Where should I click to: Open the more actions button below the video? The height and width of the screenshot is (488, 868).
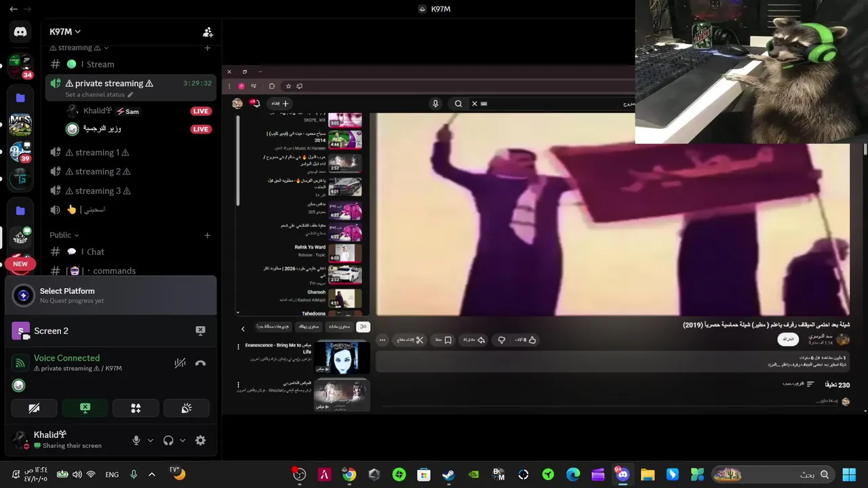pyautogui.click(x=382, y=340)
